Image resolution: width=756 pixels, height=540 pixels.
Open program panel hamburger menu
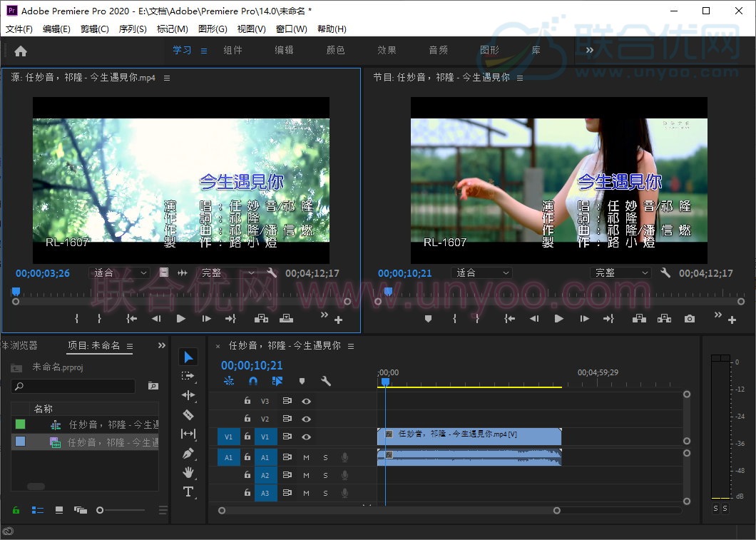click(x=520, y=78)
